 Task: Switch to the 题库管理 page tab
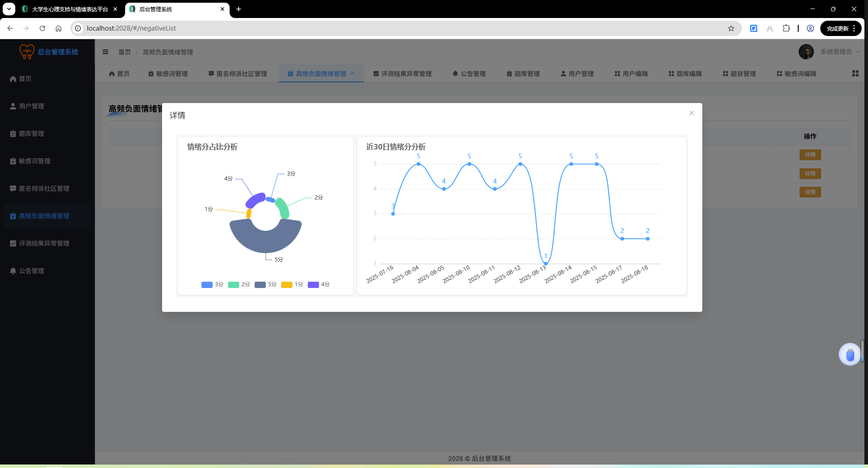(523, 74)
